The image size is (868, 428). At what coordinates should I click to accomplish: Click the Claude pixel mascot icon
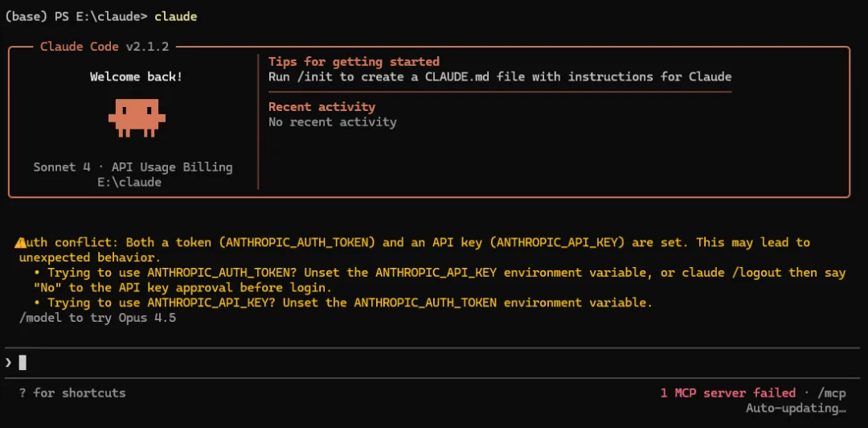pos(137,117)
